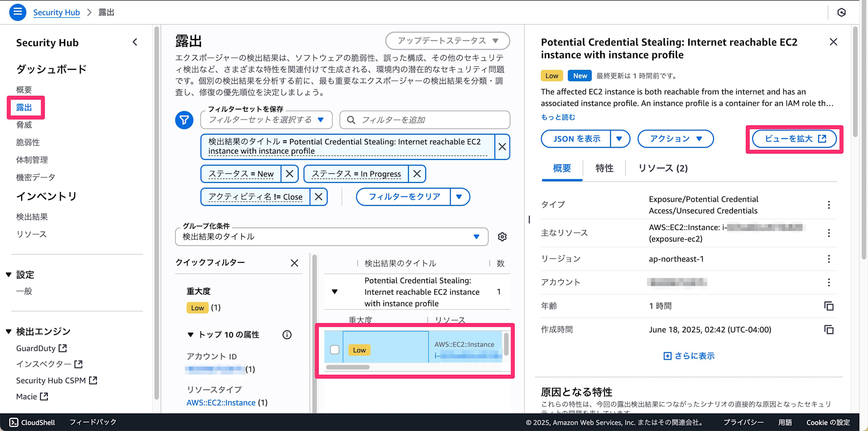Screen dimensions: 868x431
Task: Select the Low finding row checkbox
Action: [x=335, y=350]
